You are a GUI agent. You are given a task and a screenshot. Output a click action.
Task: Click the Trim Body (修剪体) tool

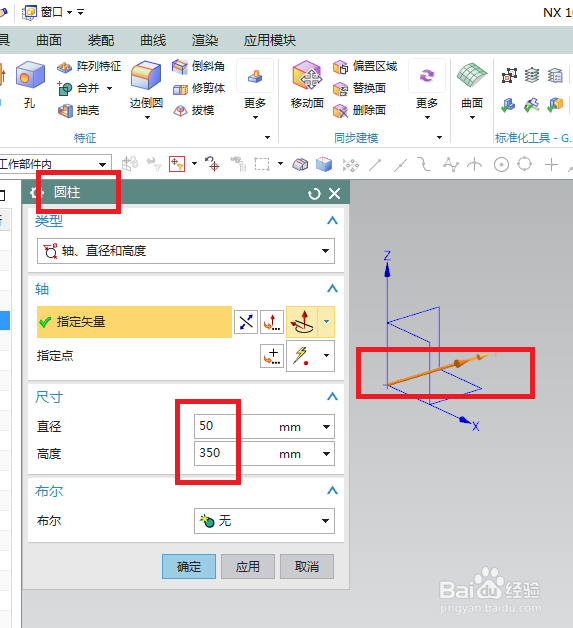[199, 88]
